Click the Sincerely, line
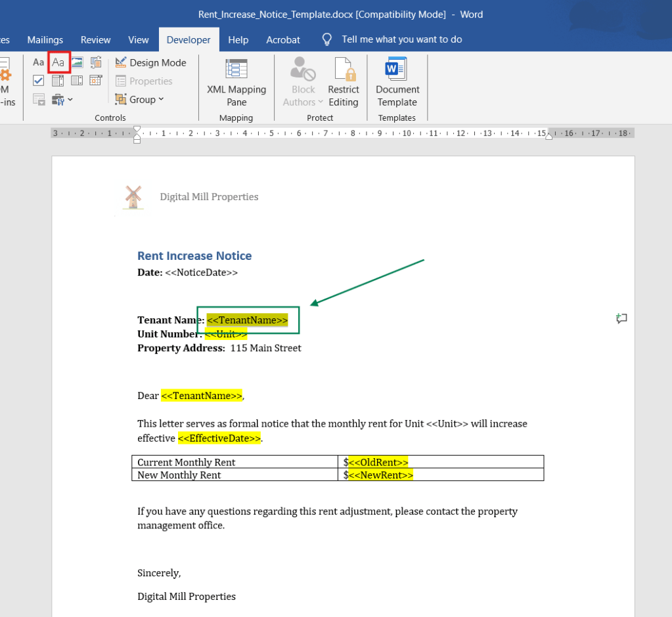672x617 pixels. pos(159,573)
